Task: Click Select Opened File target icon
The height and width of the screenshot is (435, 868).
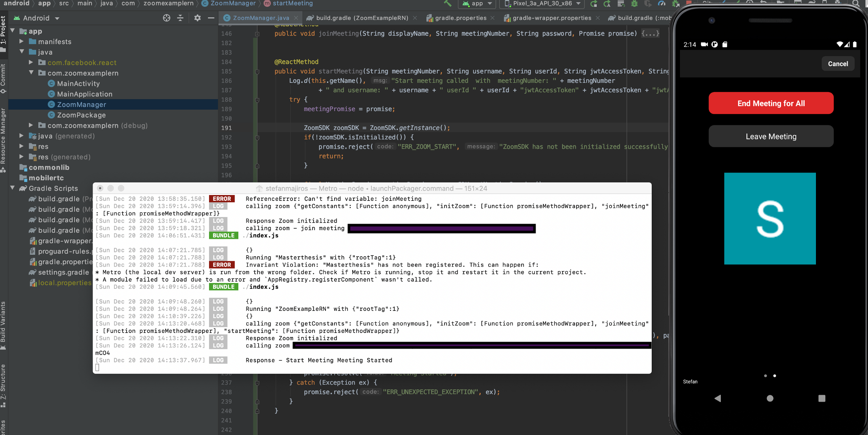Action: click(166, 18)
